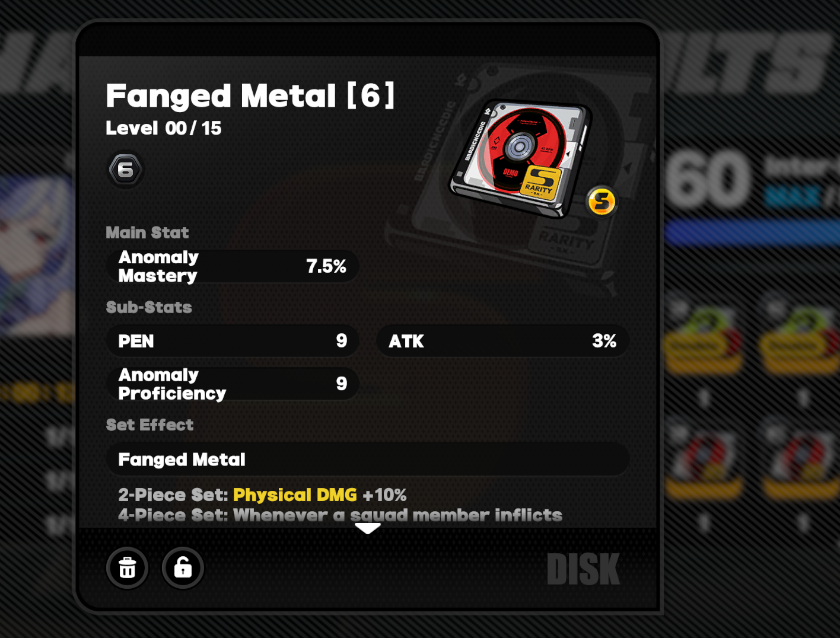Click the 4-Piece Set description line

coord(340,515)
